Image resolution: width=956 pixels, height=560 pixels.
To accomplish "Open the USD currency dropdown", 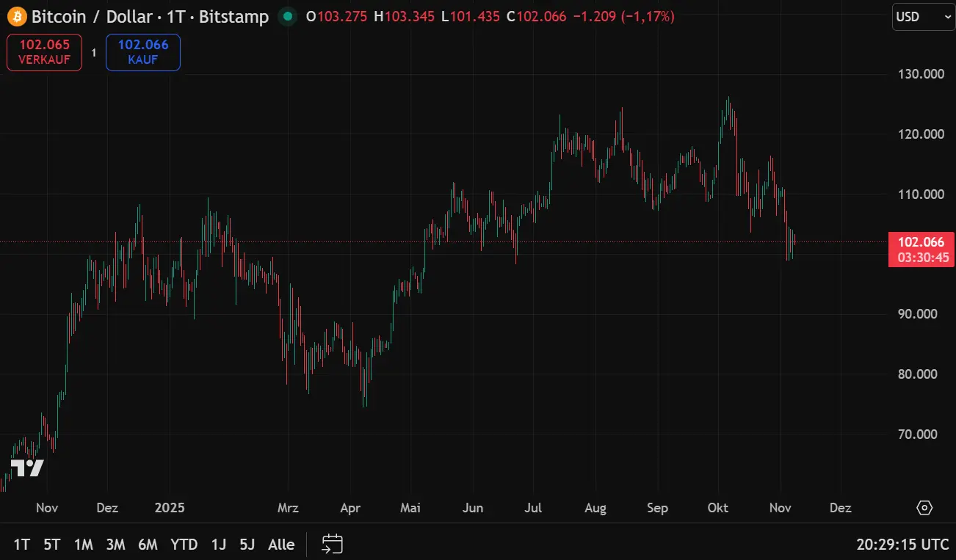I will click(x=923, y=16).
